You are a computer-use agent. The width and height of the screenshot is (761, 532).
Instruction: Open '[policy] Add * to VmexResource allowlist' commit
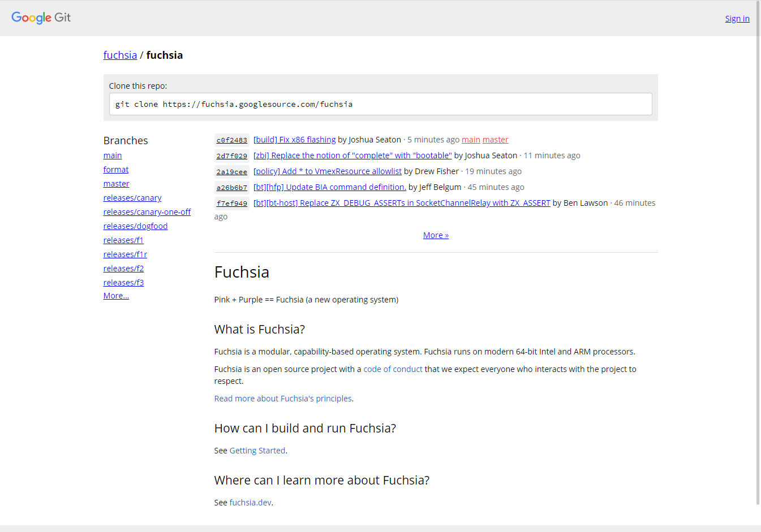328,171
